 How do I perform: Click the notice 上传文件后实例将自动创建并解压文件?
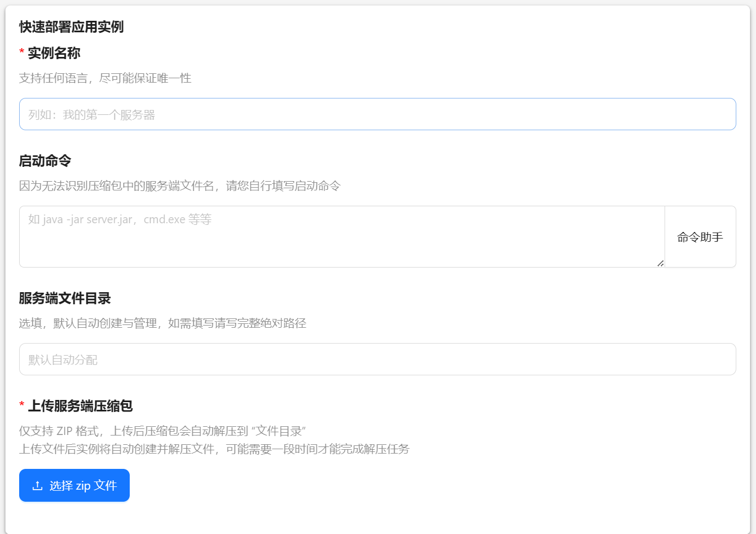click(214, 449)
